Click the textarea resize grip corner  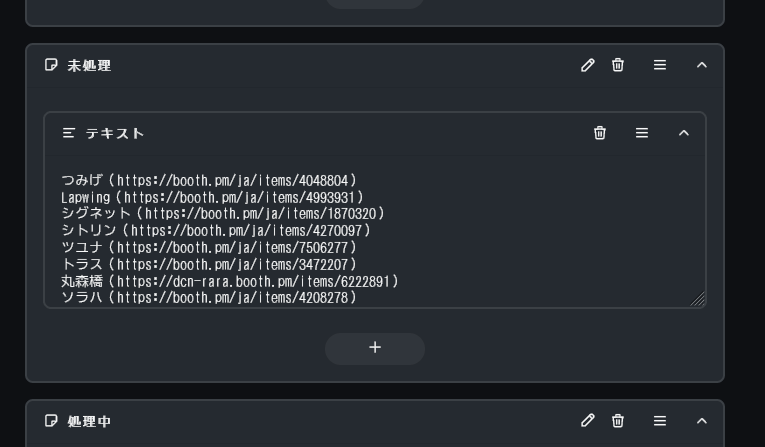click(698, 299)
